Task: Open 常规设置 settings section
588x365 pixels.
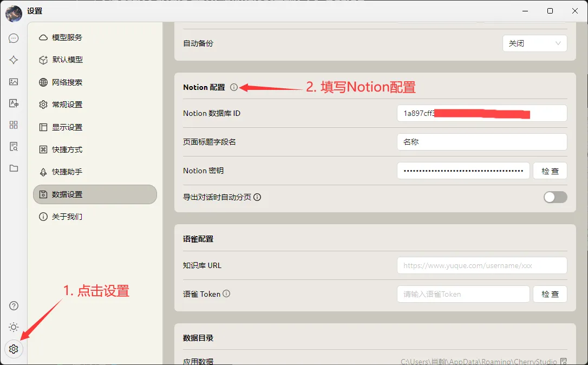Action: [x=95, y=105]
